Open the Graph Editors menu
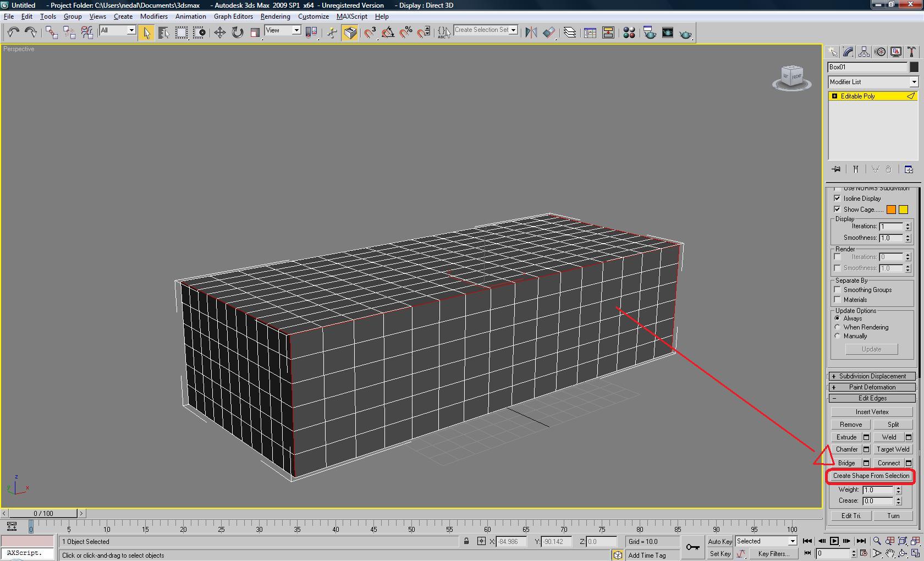 233,16
